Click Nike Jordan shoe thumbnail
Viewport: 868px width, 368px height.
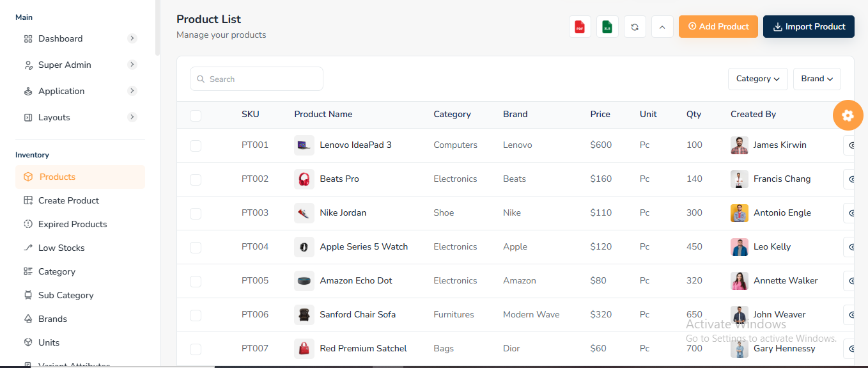coord(304,213)
